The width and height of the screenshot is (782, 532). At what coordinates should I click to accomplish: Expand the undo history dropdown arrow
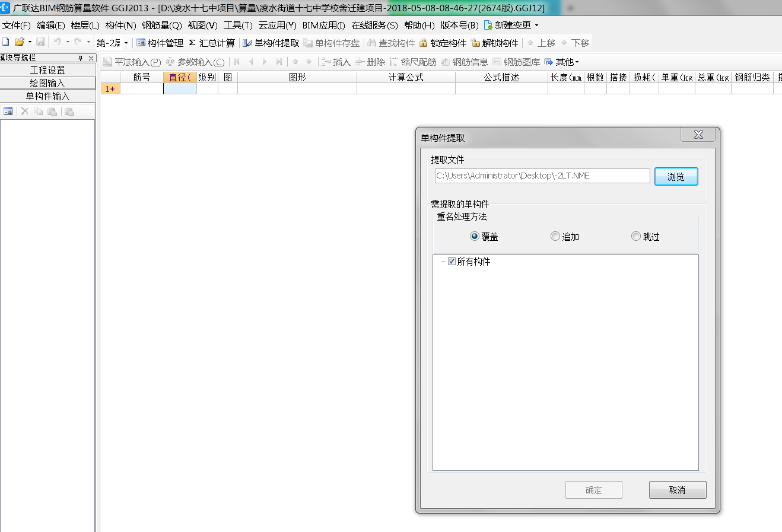68,42
